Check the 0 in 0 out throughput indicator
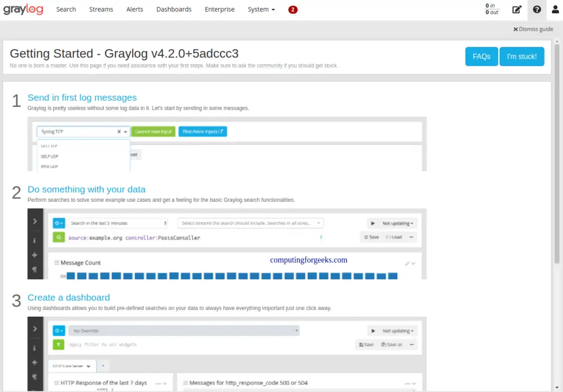The image size is (563, 392). 491,9
